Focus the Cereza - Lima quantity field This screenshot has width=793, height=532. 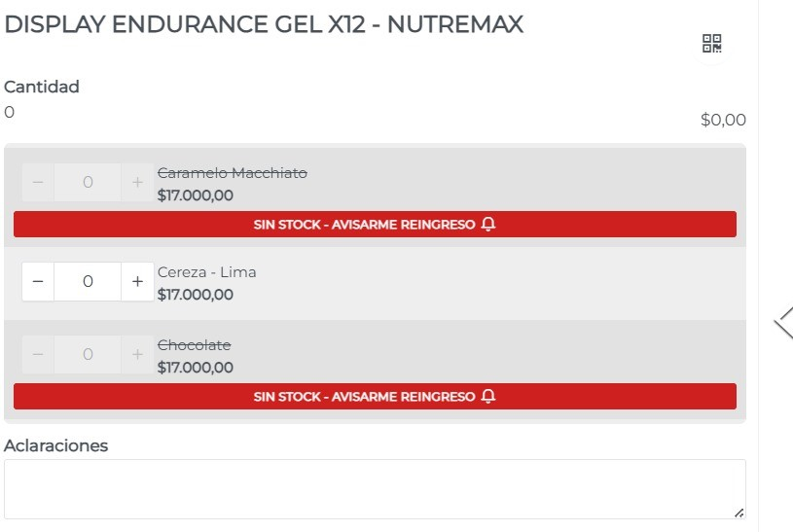pos(88,281)
